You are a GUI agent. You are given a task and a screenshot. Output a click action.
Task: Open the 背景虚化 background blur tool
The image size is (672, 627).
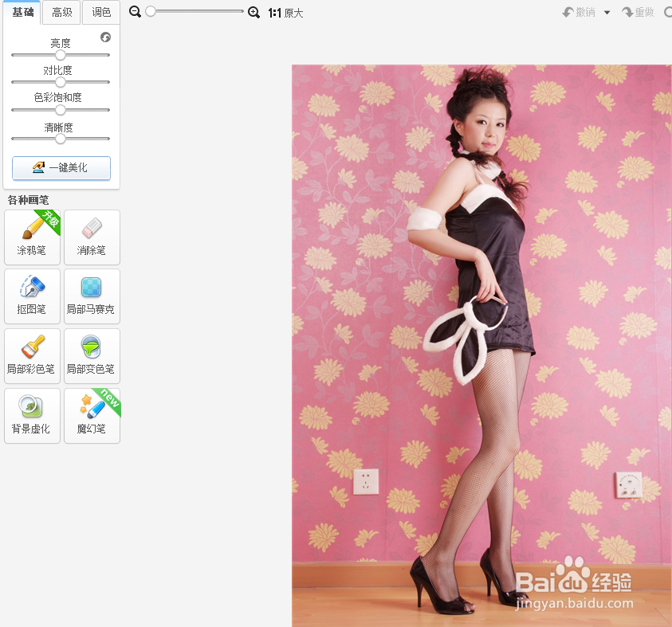32,416
